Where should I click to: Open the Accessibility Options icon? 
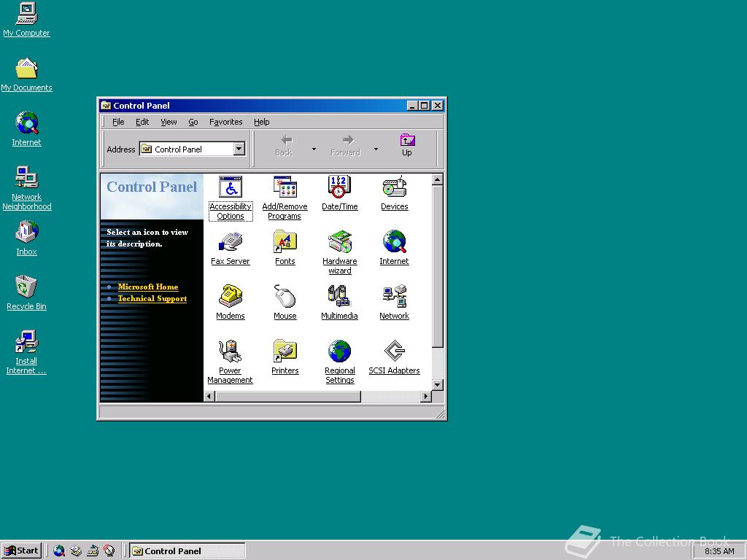(x=231, y=188)
